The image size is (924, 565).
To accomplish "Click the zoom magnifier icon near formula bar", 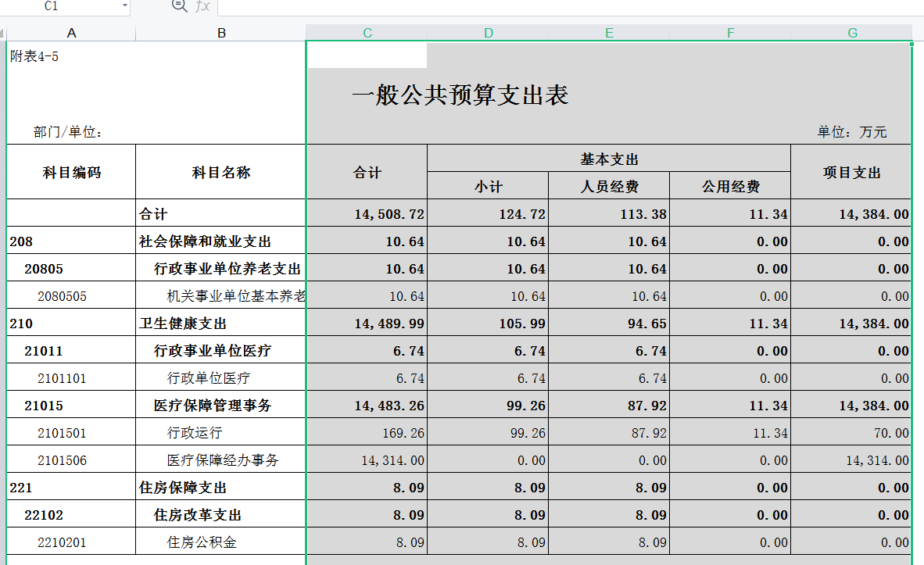I will tap(179, 6).
